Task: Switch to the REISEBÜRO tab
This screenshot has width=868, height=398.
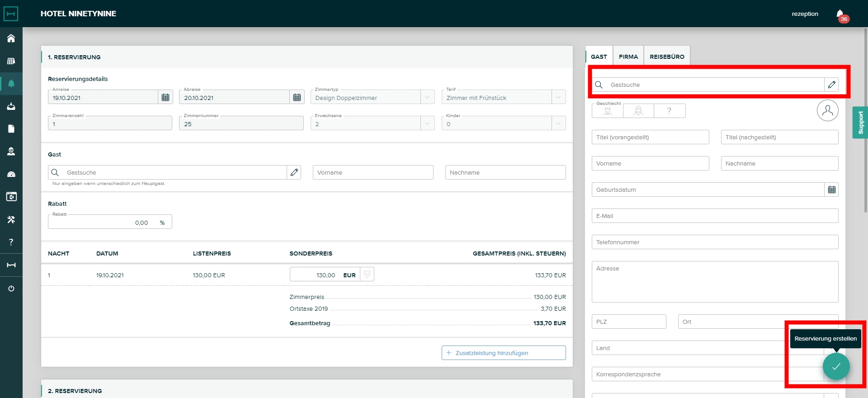Action: [x=667, y=57]
